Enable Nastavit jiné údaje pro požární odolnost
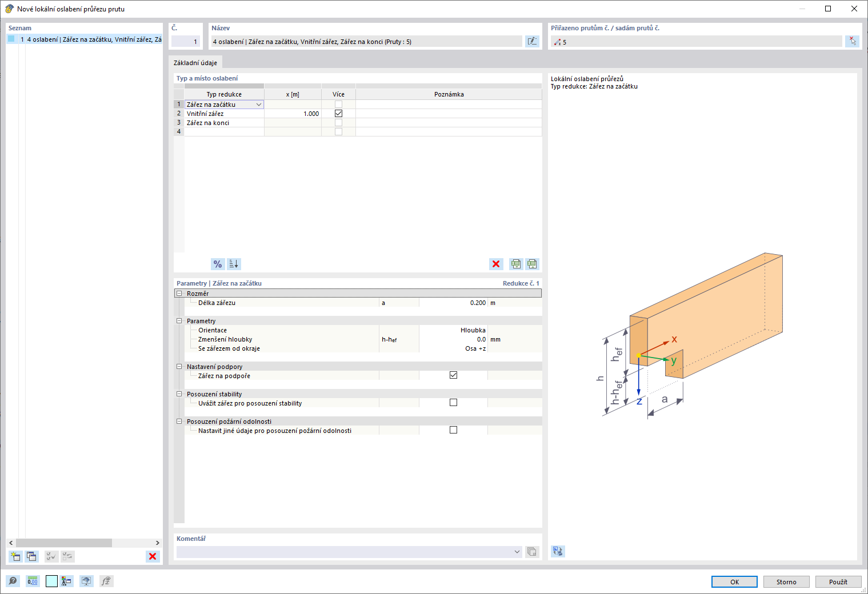868x594 pixels. (x=453, y=430)
